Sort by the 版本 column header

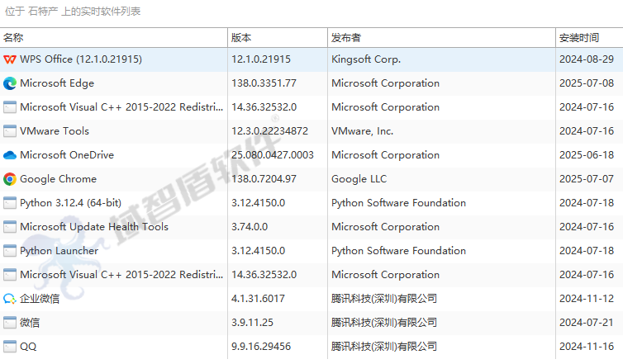coord(278,38)
